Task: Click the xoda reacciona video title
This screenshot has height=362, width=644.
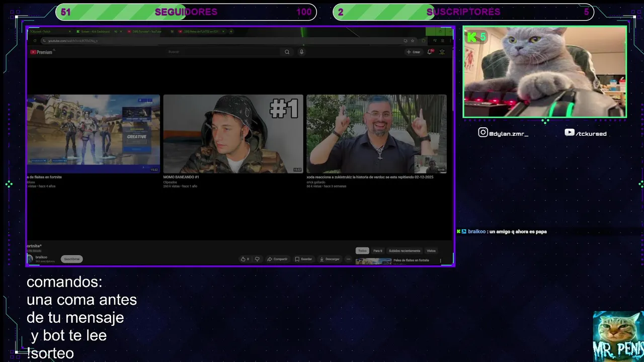Action: [x=370, y=177]
